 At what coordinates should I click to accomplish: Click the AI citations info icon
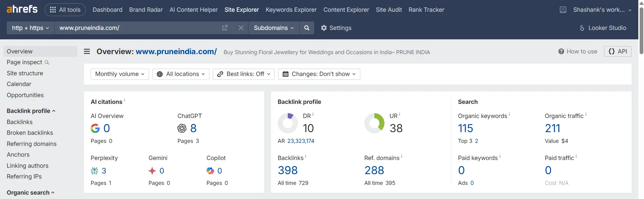(125, 100)
